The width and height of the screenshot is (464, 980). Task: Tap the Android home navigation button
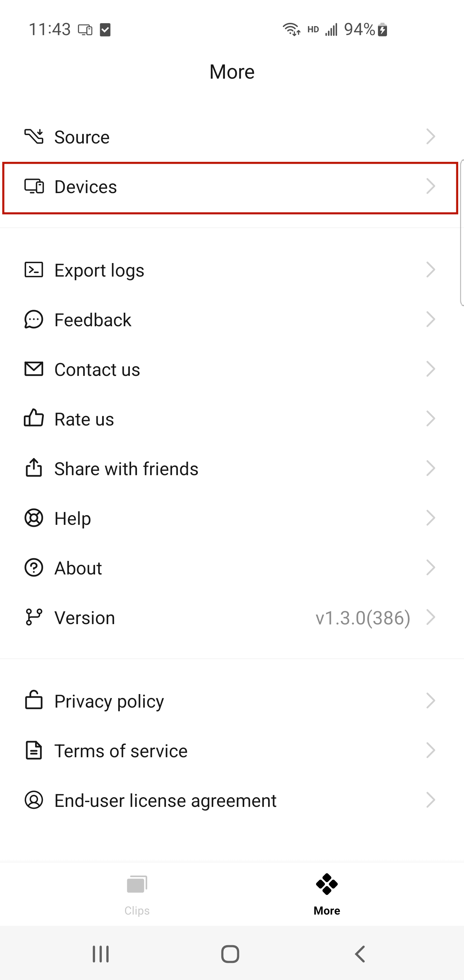coord(230,954)
